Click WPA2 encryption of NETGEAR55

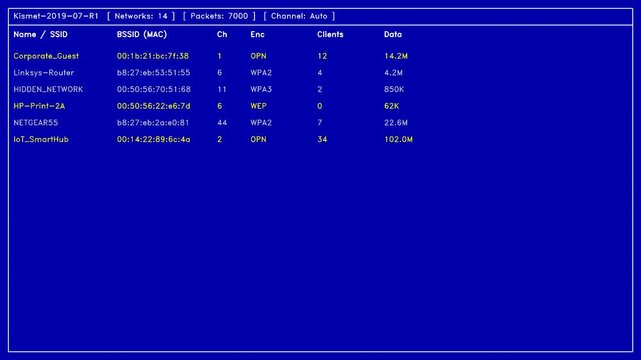(x=261, y=123)
